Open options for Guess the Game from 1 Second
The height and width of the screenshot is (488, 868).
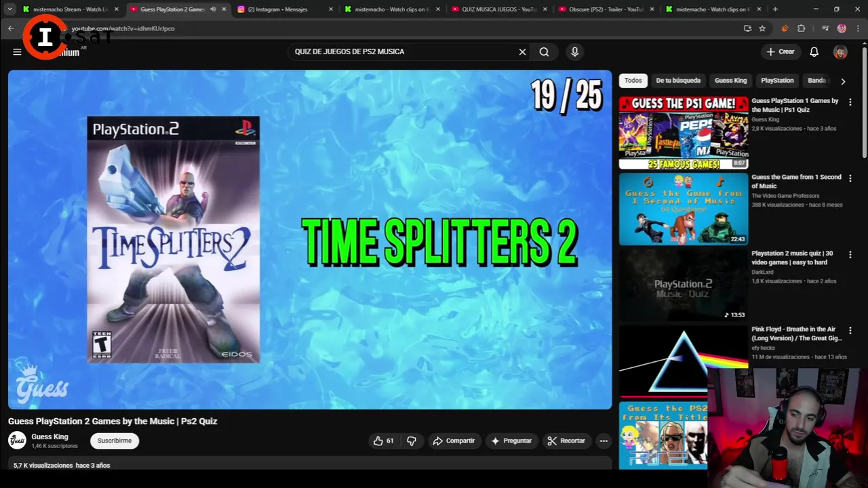click(x=850, y=178)
